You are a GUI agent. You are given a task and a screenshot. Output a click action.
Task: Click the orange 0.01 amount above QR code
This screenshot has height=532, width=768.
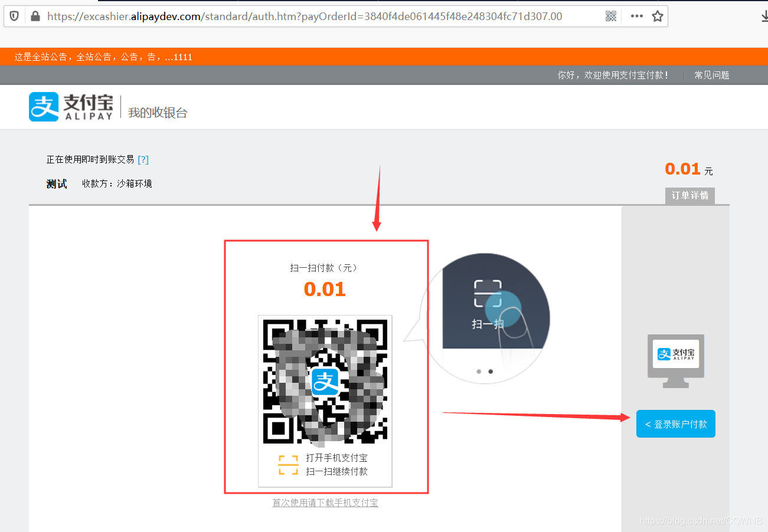(x=325, y=290)
